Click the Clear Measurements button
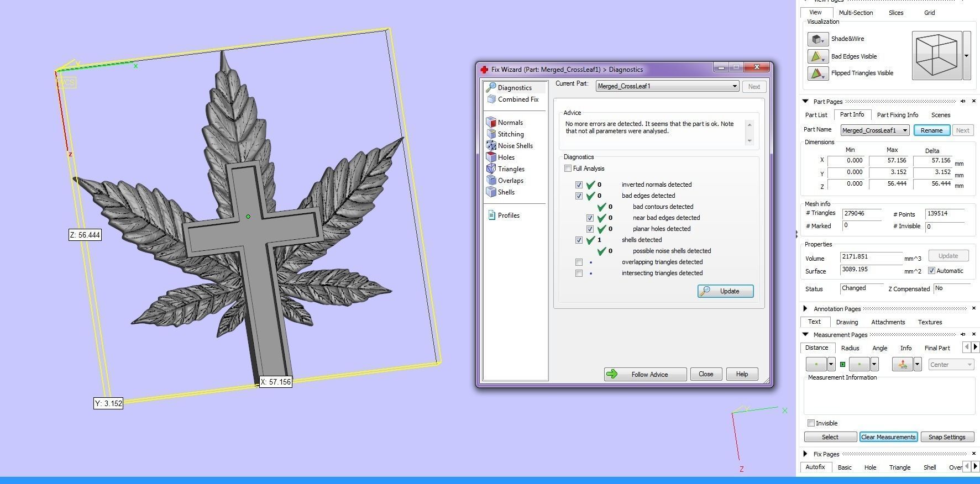Screen dimensions: 980x484 (888, 437)
